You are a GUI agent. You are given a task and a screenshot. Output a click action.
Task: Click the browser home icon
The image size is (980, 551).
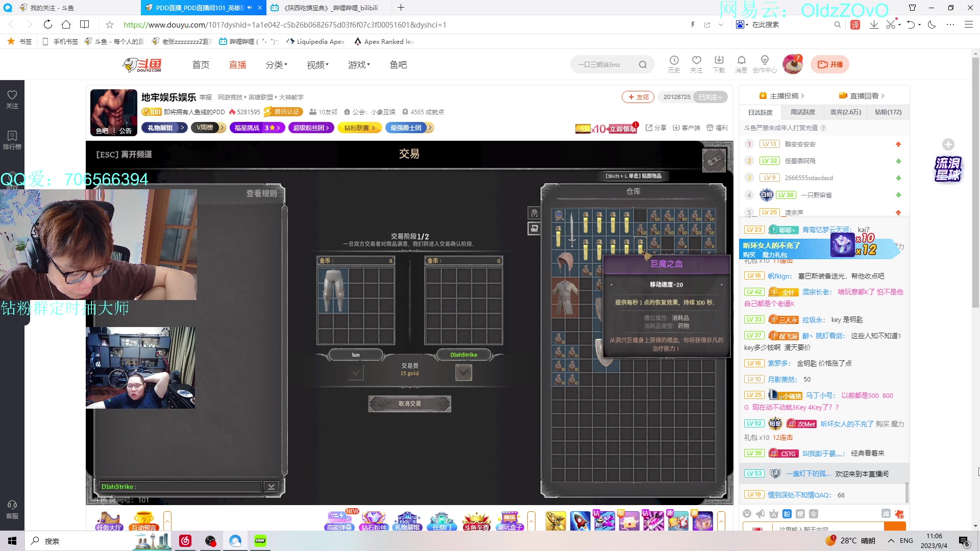66,24
